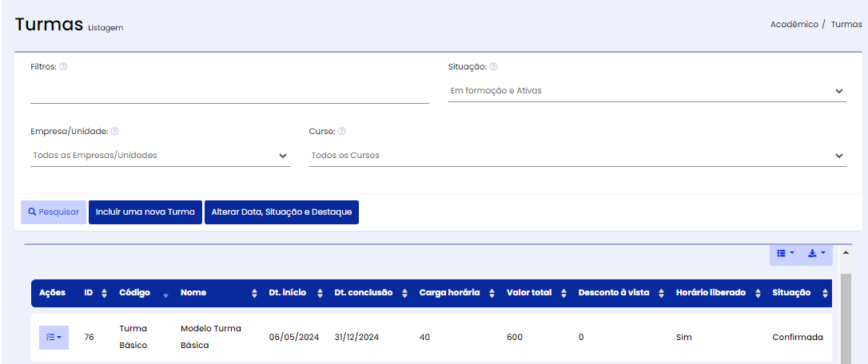The height and width of the screenshot is (364, 868).
Task: Sort by Carga horária arrows
Action: (x=492, y=294)
